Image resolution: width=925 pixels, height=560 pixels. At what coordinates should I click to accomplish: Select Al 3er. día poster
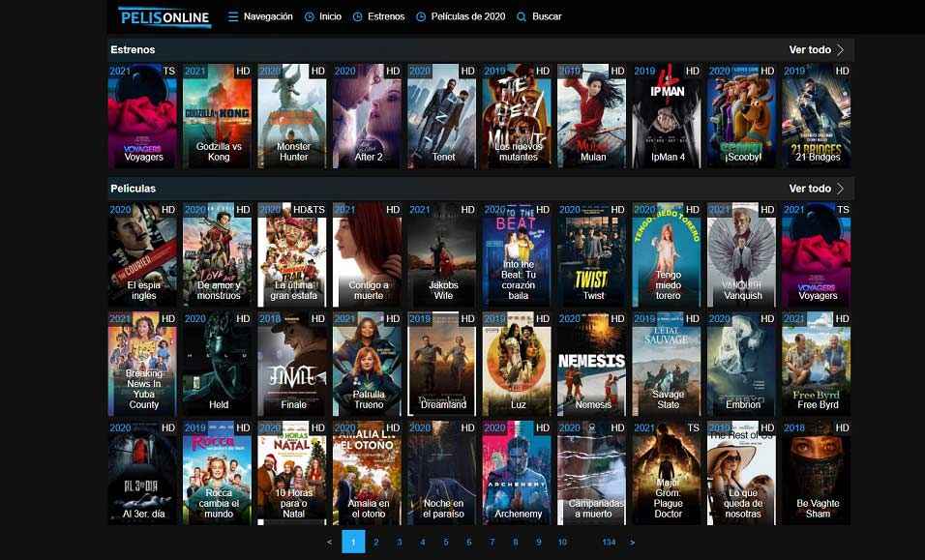click(143, 473)
